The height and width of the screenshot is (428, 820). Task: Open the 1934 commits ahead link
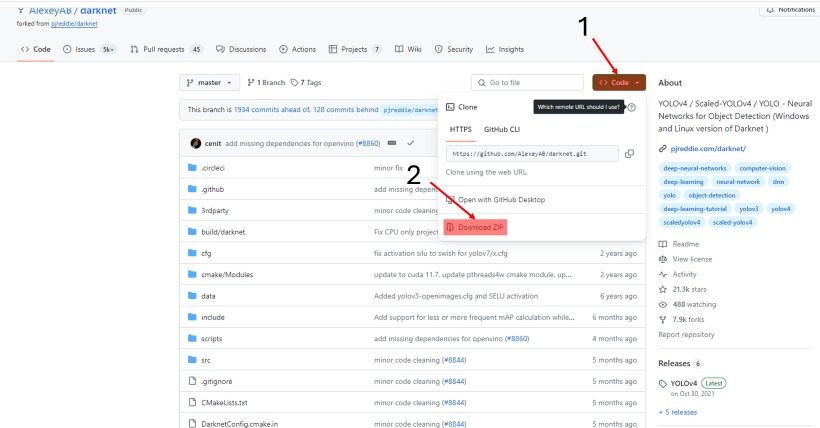[x=271, y=110]
